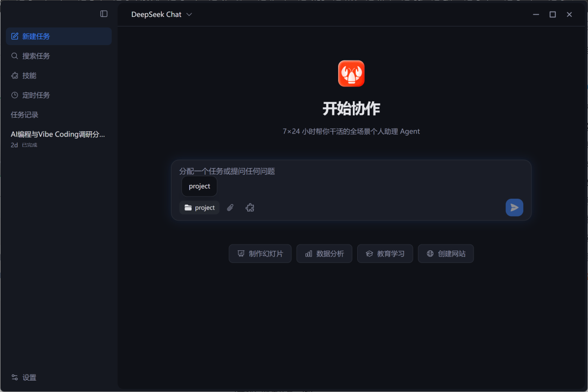Send the message with the blue arrow button
588x392 pixels.
[514, 207]
